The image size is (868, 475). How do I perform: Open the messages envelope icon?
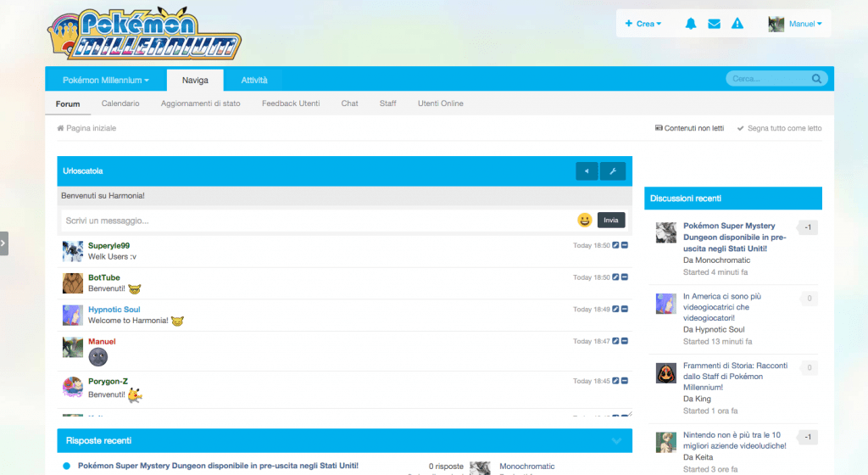[714, 24]
